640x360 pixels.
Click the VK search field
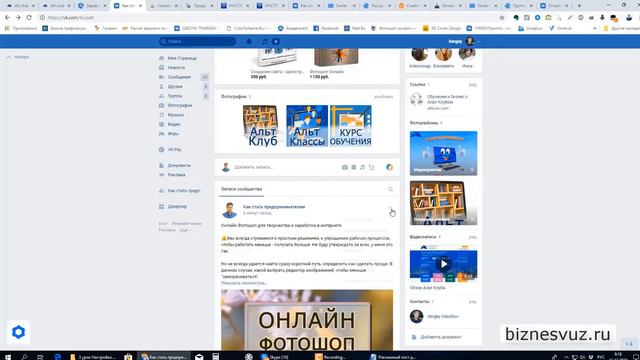coord(197,41)
